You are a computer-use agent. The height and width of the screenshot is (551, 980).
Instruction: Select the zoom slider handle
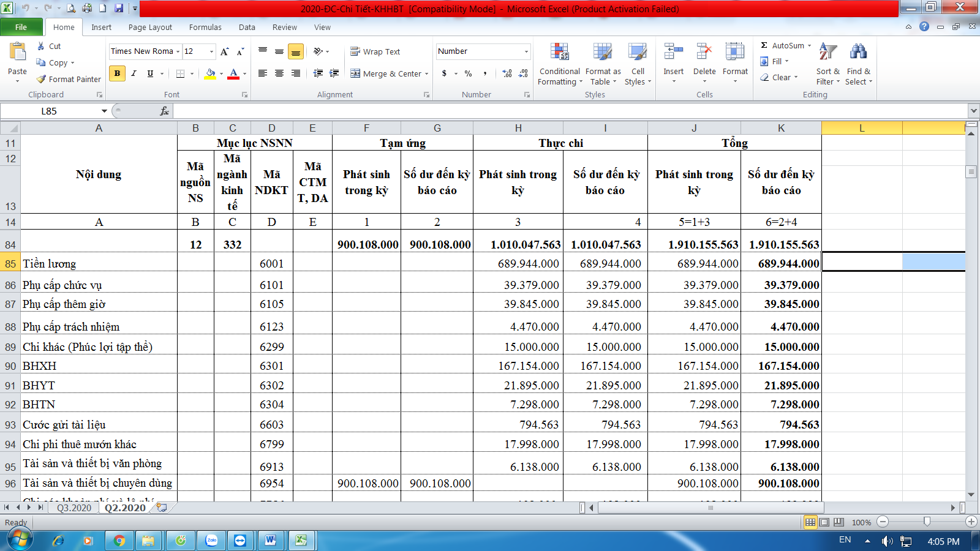pyautogui.click(x=927, y=522)
